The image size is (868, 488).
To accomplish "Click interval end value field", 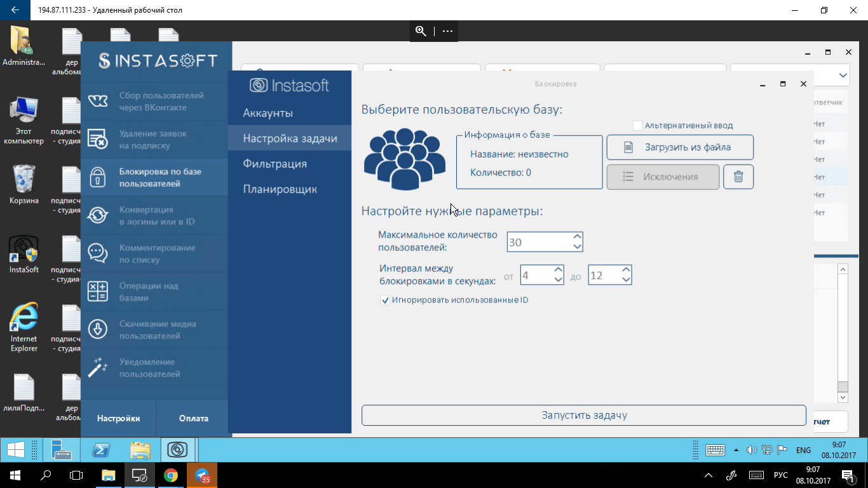I will coord(604,275).
